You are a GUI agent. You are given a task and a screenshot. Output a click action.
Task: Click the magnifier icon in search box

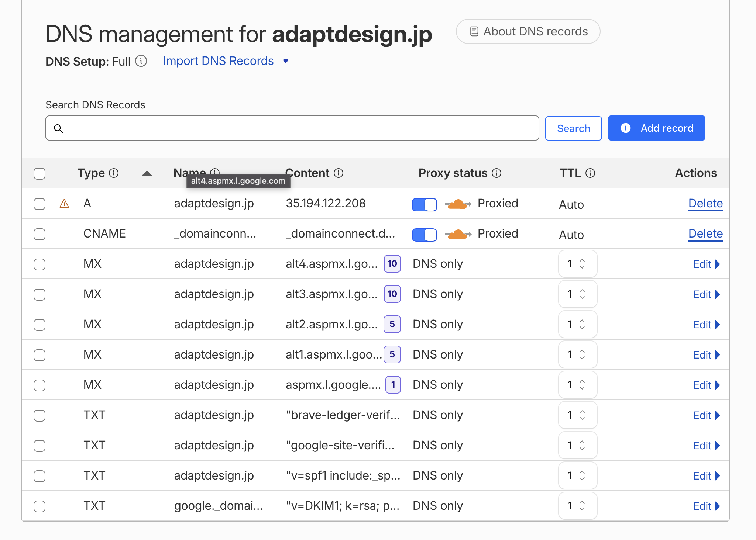tap(59, 128)
